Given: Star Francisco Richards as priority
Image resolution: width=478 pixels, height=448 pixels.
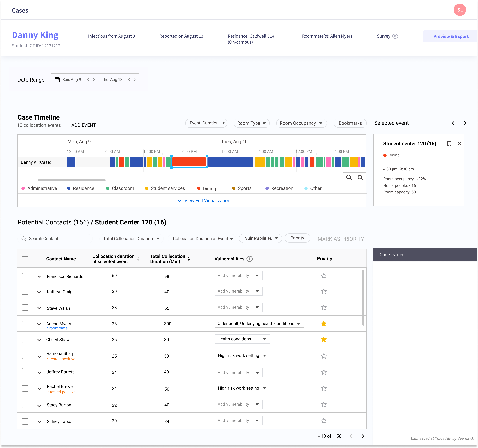Looking at the screenshot, I should point(324,276).
